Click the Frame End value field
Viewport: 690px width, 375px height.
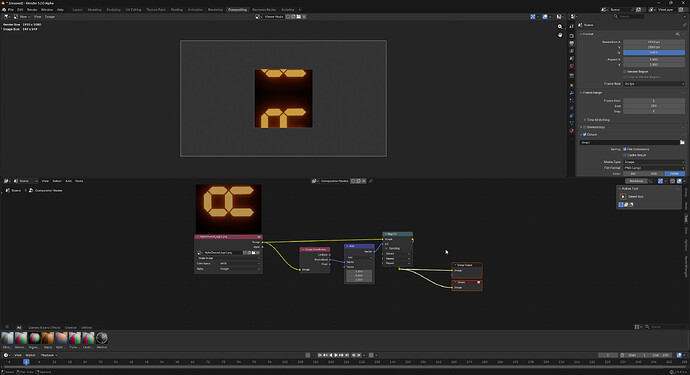click(x=654, y=106)
